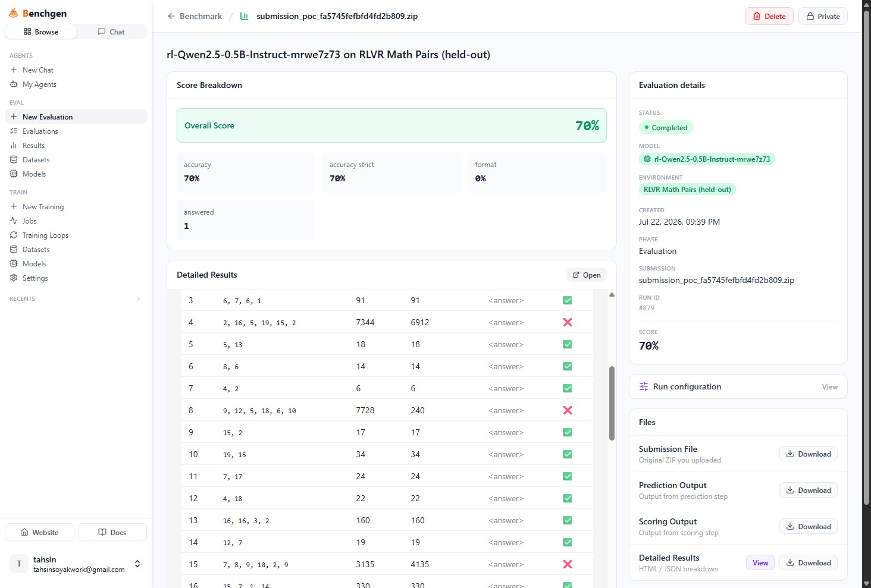Click the answered count card
Image resolution: width=871 pixels, height=588 pixels.
tap(246, 219)
